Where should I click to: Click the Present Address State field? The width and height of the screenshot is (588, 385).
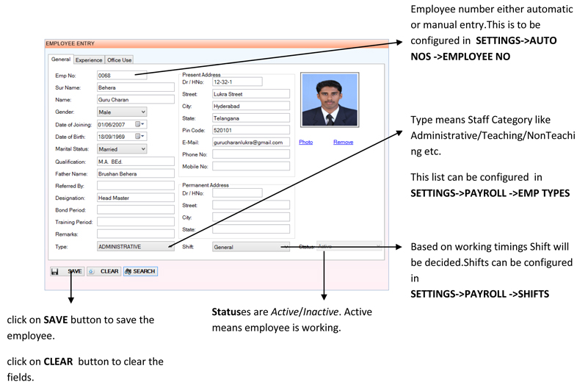251,118
